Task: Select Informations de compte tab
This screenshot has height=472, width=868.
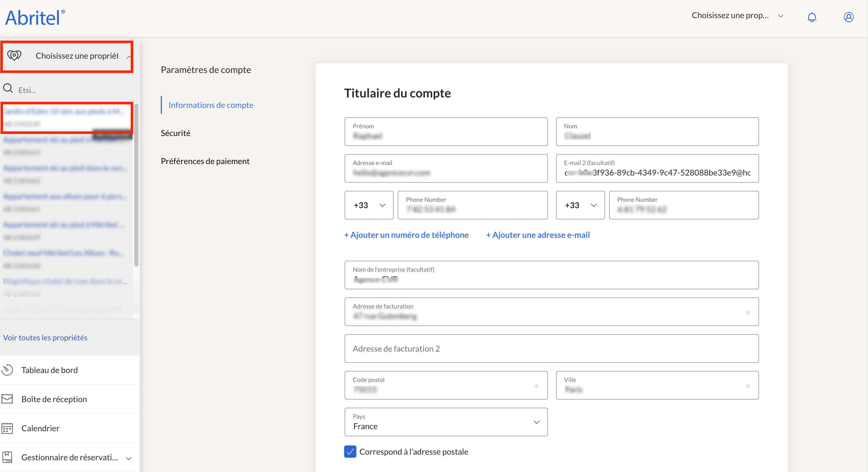Action: pos(211,105)
